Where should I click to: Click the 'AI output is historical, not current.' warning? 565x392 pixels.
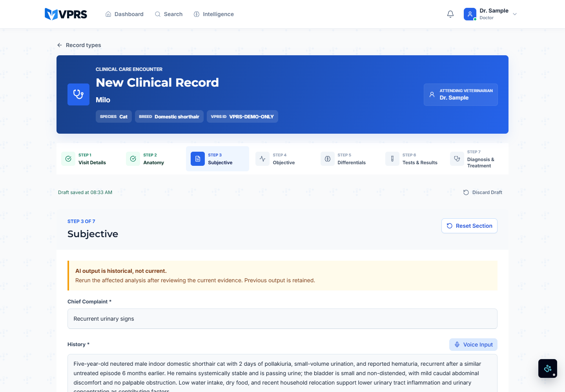(x=121, y=271)
